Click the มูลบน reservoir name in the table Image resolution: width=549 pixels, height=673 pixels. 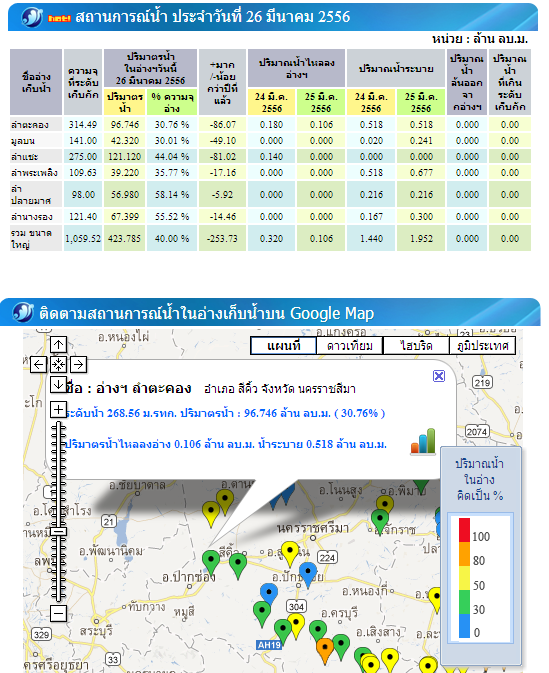[x=23, y=141]
